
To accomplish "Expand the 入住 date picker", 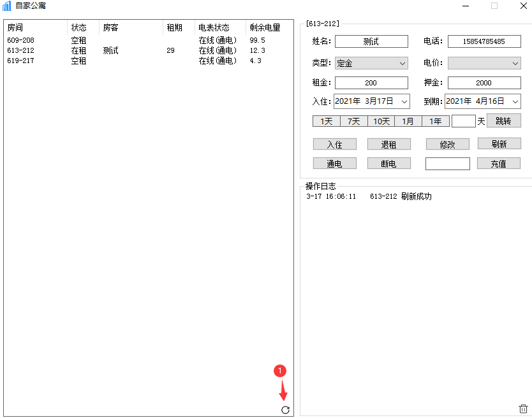I will [404, 101].
